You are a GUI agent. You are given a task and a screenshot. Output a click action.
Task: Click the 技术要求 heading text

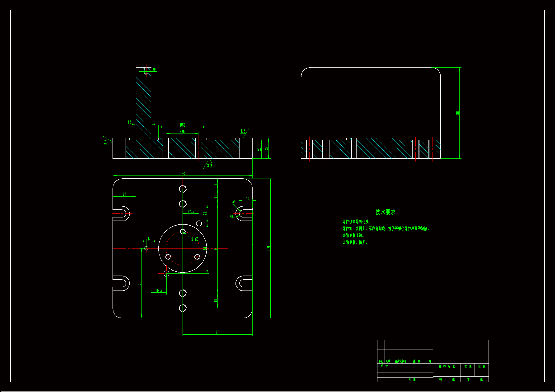385,212
